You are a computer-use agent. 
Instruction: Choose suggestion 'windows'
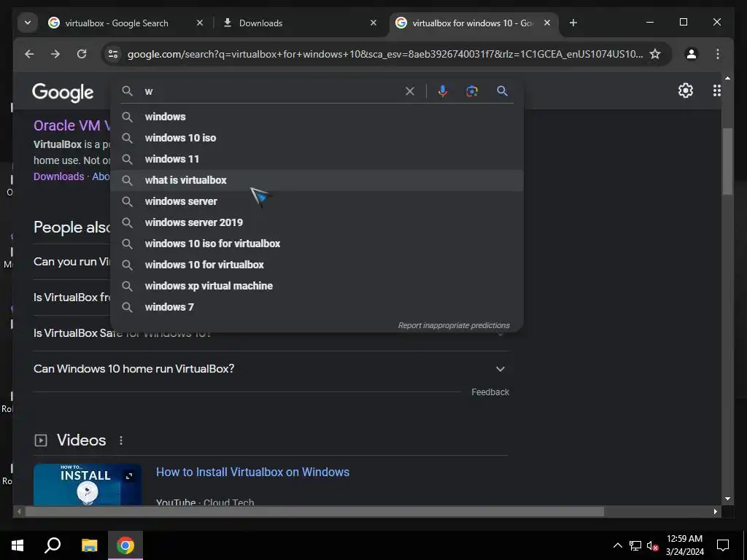coord(317,117)
